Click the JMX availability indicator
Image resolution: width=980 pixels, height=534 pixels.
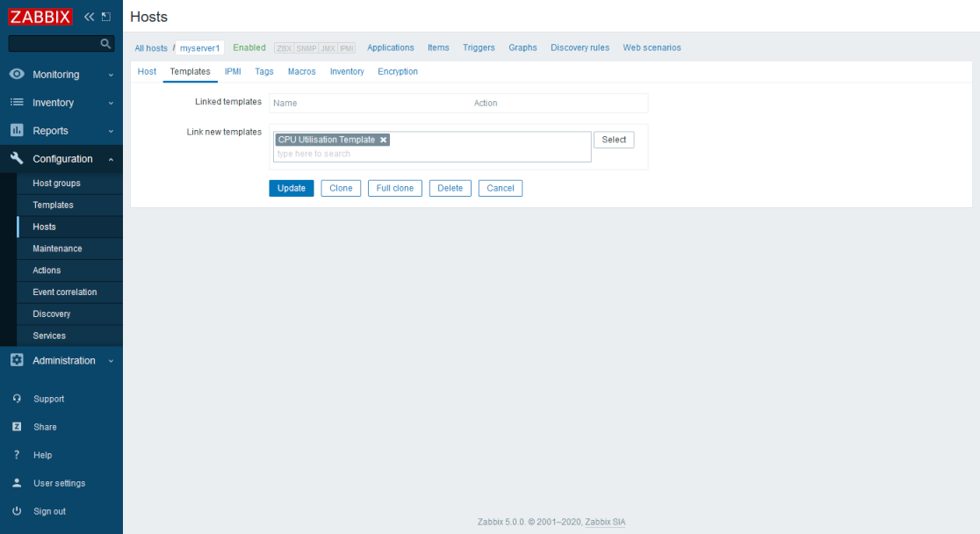click(328, 48)
